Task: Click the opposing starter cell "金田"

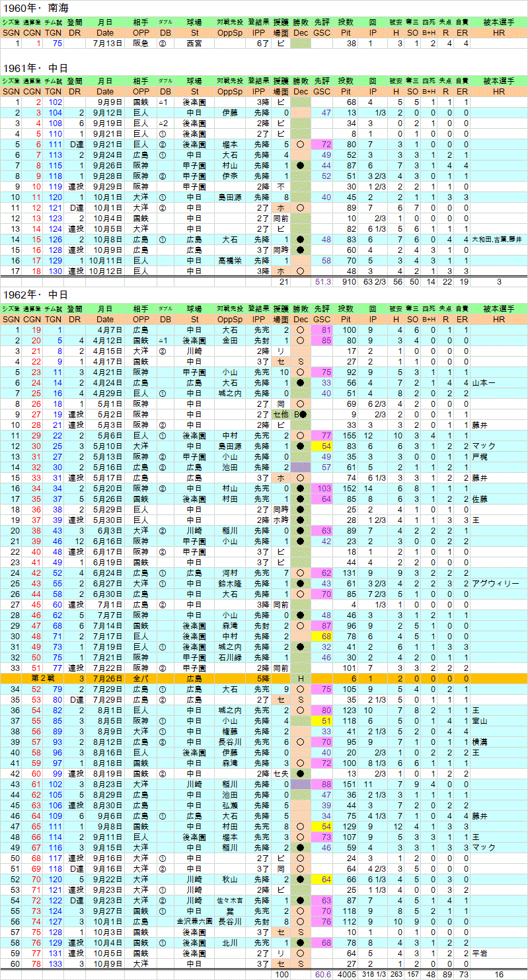Action: pyautogui.click(x=230, y=340)
